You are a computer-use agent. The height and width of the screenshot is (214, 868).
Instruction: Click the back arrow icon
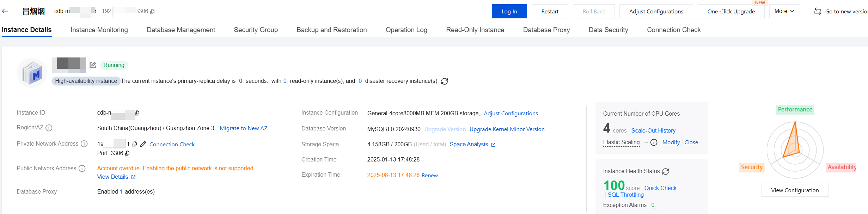click(x=5, y=11)
